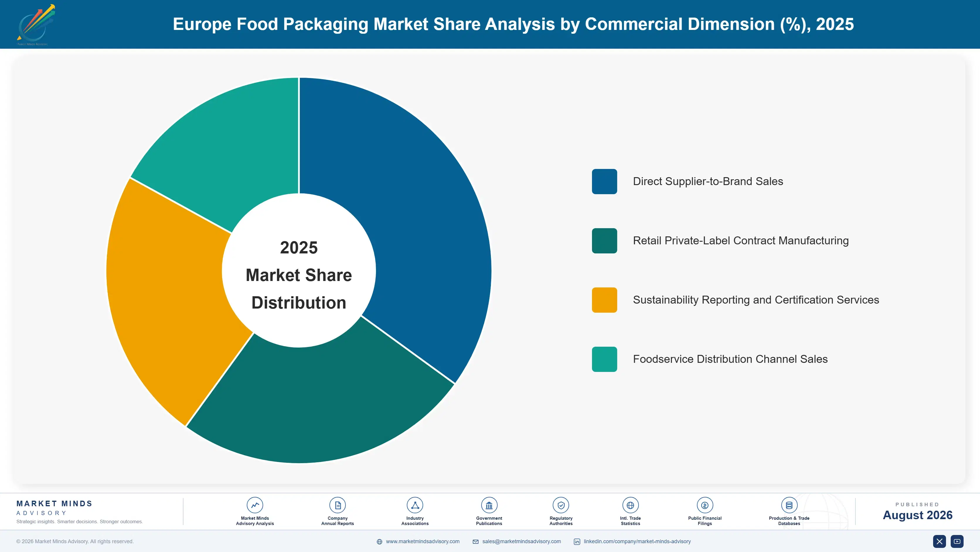Click the chart title text in header
This screenshot has width=980, height=552.
tap(513, 24)
